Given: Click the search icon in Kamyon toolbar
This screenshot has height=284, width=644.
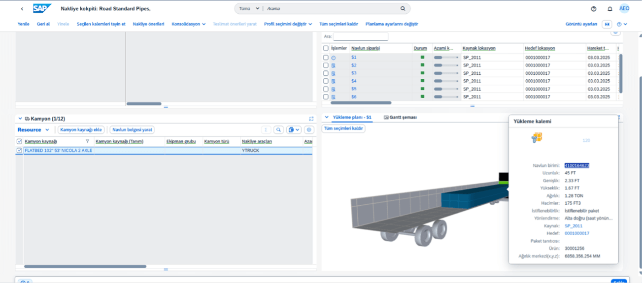Looking at the screenshot, I should pyautogui.click(x=279, y=130).
